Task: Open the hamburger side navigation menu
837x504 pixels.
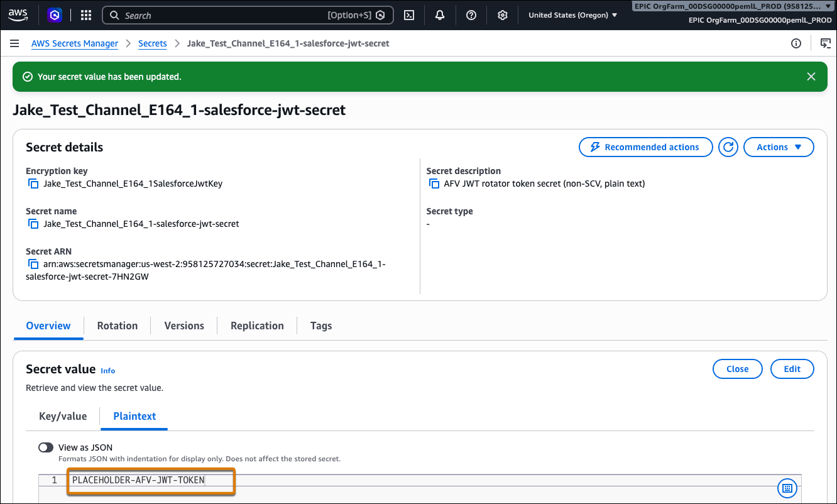Action: tap(14, 43)
